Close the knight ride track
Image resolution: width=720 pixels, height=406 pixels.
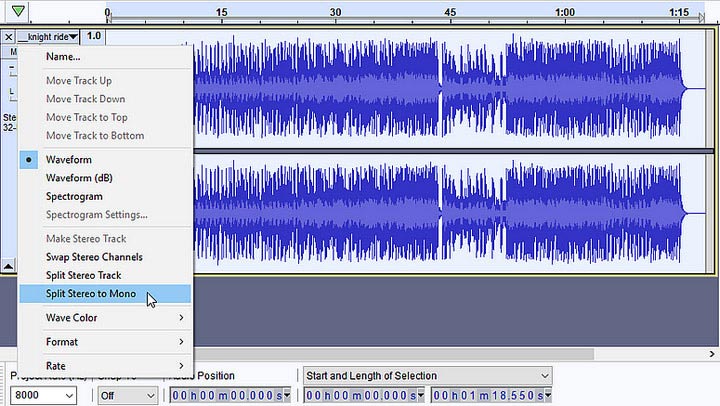pos(8,37)
